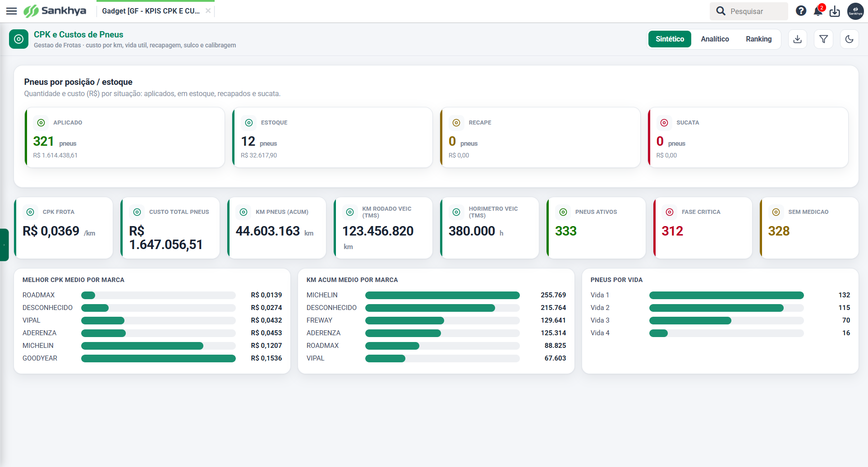Open the Aplicado 321 pneus card

(x=125, y=137)
